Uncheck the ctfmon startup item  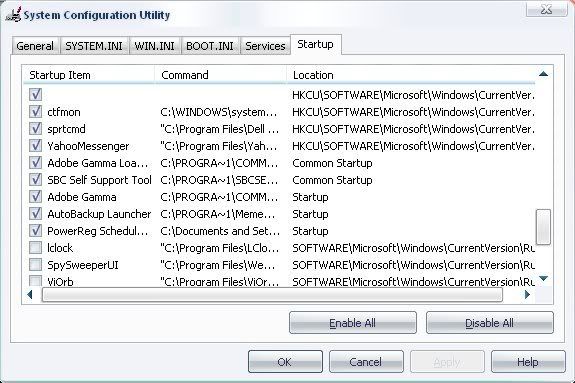(x=35, y=112)
